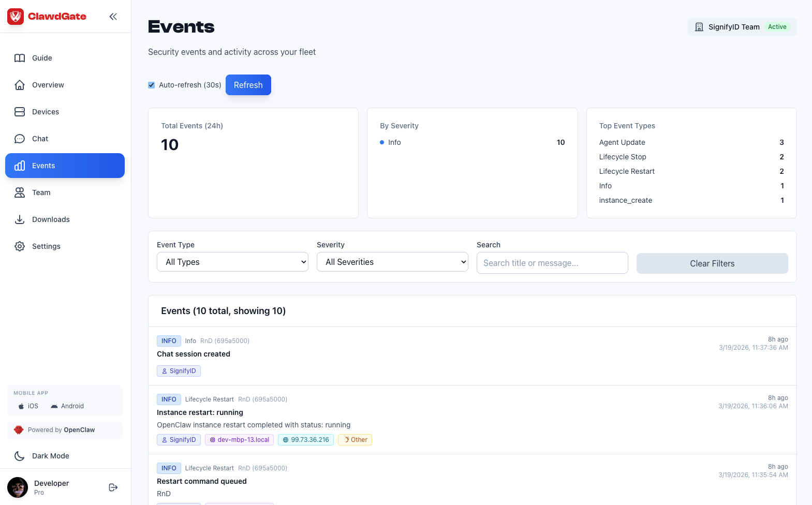812x505 pixels.
Task: Open the Severity dropdown
Action: [x=392, y=262]
